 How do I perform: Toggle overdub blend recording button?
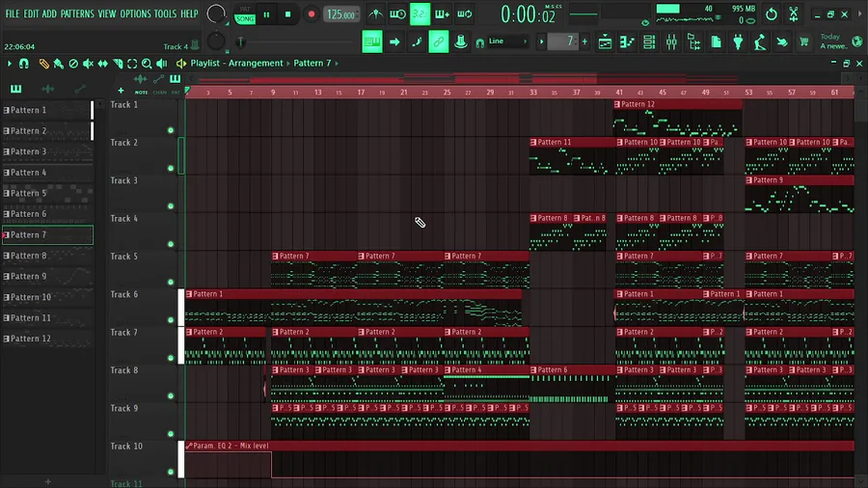point(442,14)
